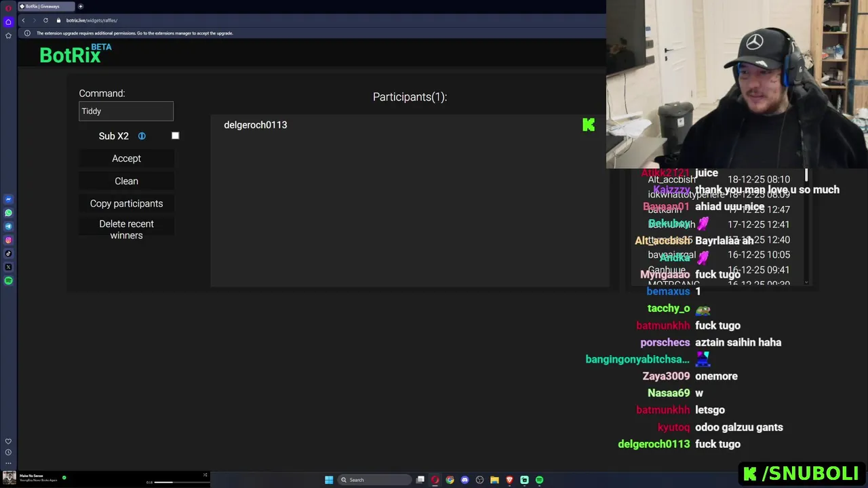Open sidebar three-dots more options
Image resolution: width=868 pixels, height=488 pixels.
(8, 463)
